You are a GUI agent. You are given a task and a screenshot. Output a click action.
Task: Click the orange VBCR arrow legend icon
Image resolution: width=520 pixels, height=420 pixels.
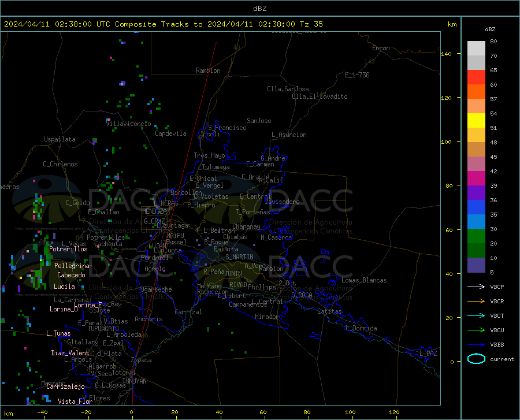pyautogui.click(x=476, y=301)
